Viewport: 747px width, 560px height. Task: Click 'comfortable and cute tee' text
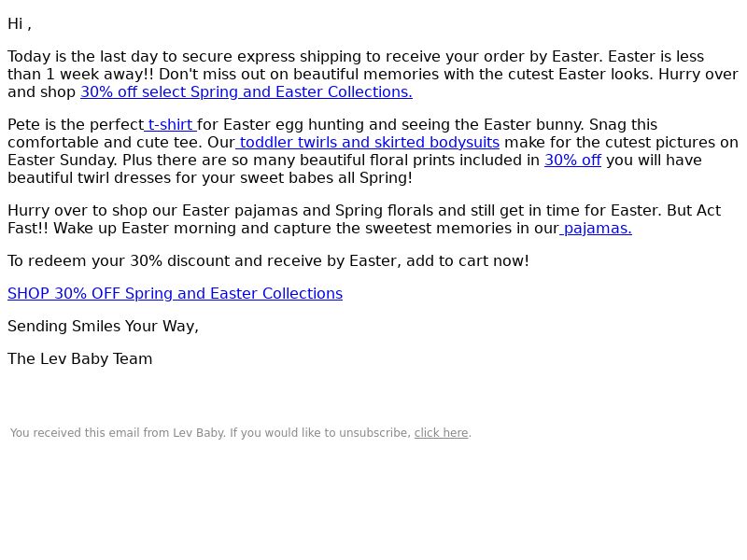[105, 143]
